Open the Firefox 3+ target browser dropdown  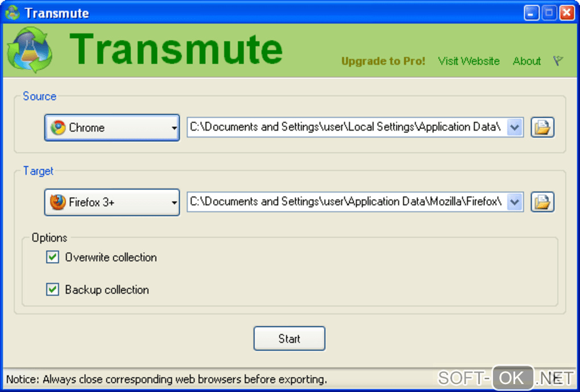(111, 202)
